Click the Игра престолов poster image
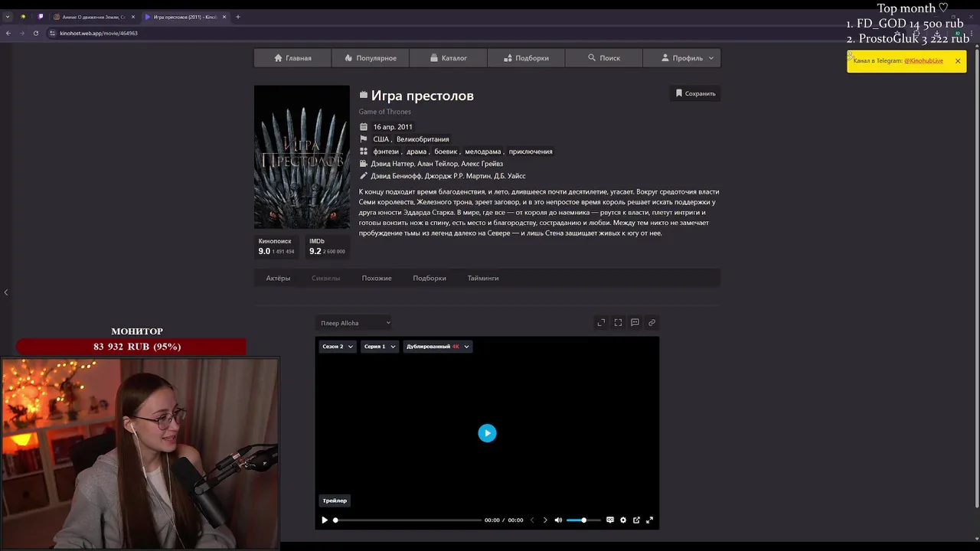The width and height of the screenshot is (980, 551). point(302,157)
